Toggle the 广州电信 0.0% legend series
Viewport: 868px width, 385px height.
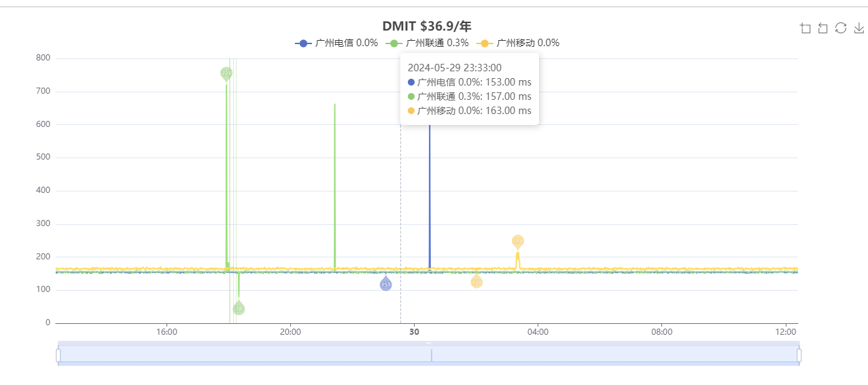point(336,43)
